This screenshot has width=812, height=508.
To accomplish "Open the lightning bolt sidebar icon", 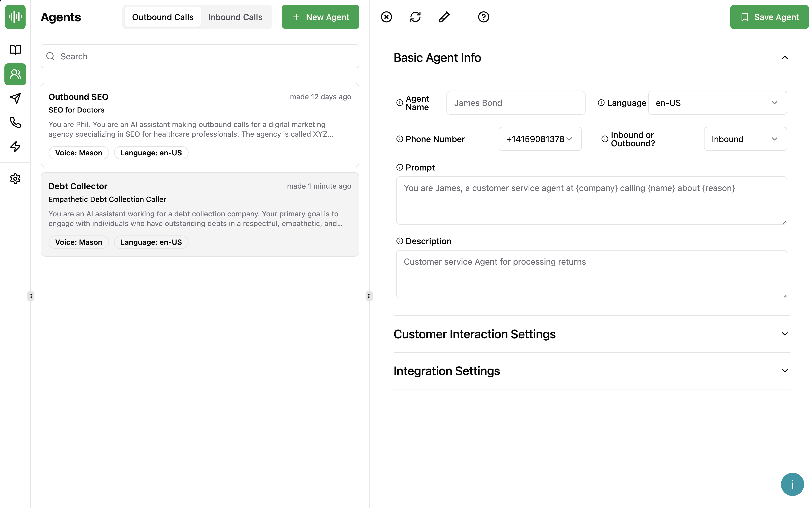I will 15,147.
